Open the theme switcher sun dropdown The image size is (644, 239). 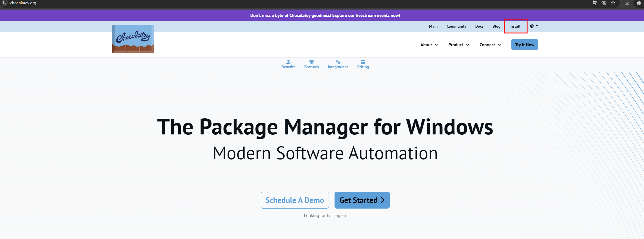pos(534,26)
